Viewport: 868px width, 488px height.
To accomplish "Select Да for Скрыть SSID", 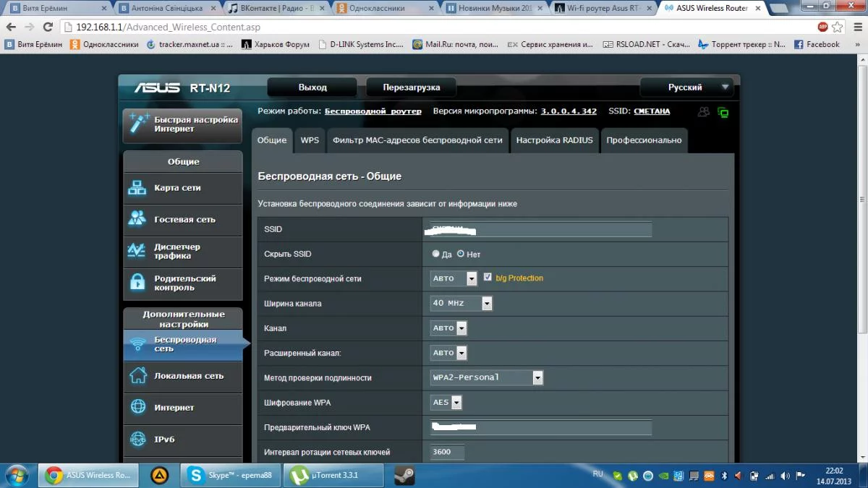I will (435, 254).
